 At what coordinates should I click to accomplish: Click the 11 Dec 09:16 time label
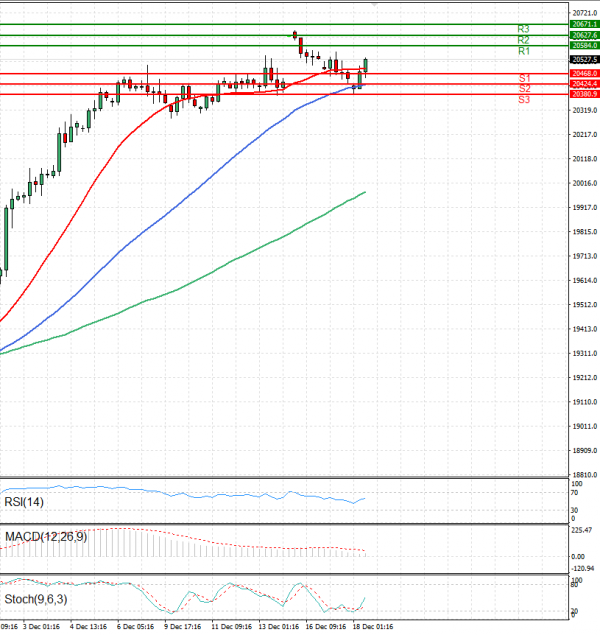click(229, 627)
